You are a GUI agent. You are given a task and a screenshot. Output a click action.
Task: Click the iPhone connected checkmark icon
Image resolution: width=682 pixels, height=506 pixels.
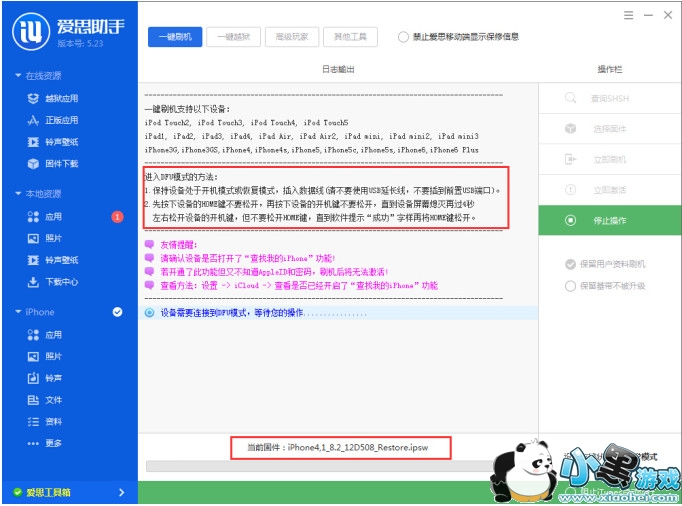pyautogui.click(x=117, y=312)
